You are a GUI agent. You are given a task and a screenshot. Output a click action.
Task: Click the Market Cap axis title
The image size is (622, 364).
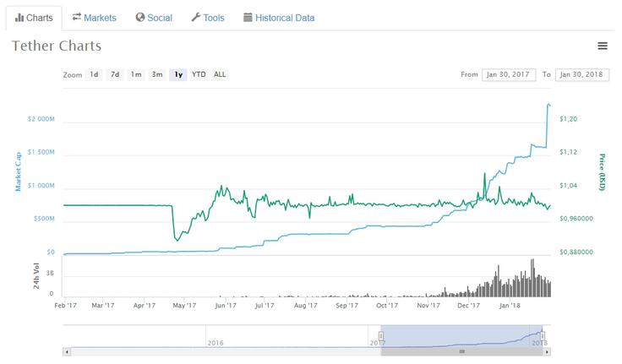click(x=18, y=171)
